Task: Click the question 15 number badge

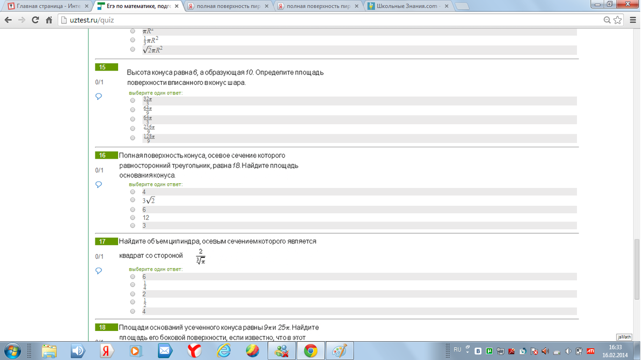Action: click(x=106, y=67)
